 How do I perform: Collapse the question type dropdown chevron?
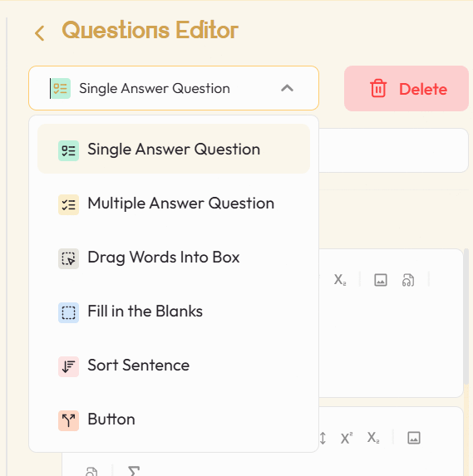coord(287,88)
